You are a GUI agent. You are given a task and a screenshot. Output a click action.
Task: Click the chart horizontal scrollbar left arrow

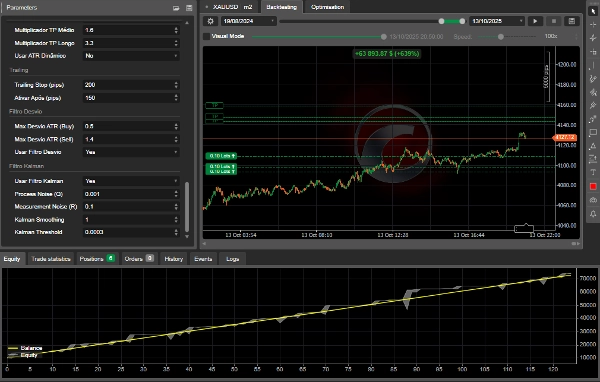(x=205, y=243)
